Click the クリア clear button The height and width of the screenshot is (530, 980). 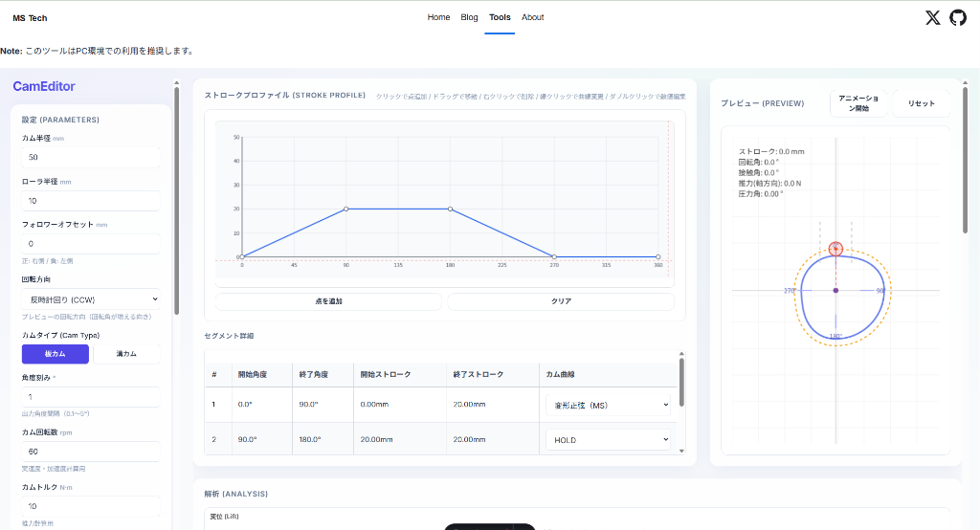(x=561, y=301)
